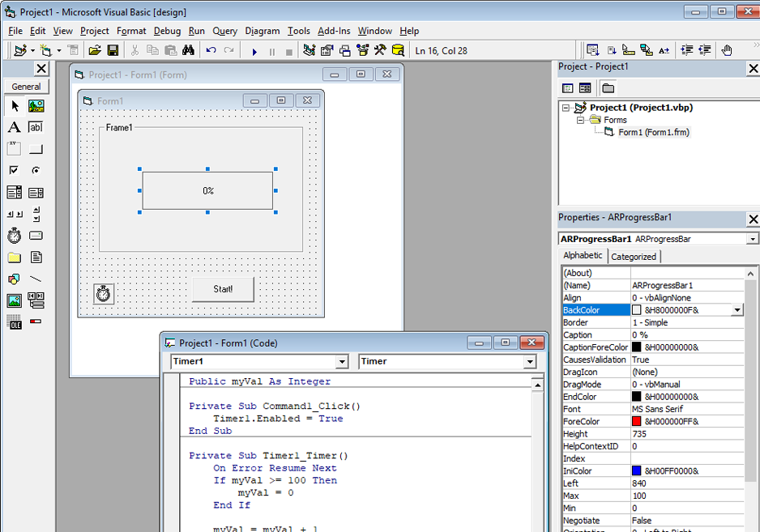This screenshot has width=760, height=532.
Task: Click the ForeColor red swatch
Action: coord(636,422)
